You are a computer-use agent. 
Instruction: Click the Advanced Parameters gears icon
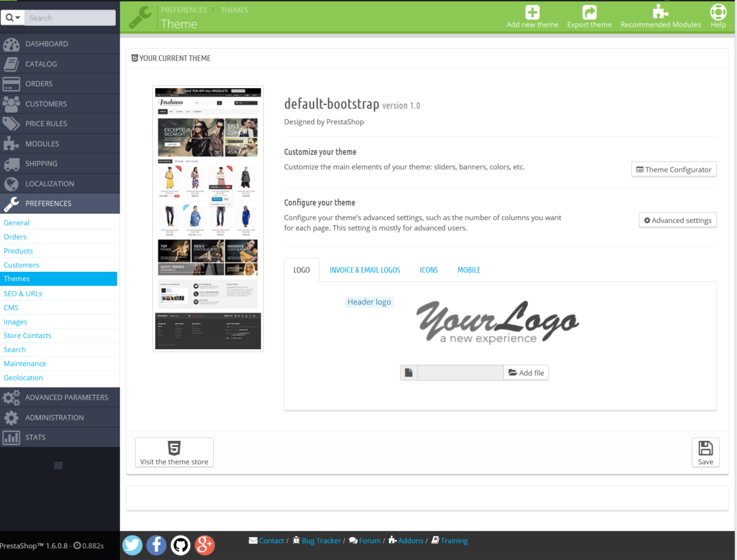tap(11, 397)
